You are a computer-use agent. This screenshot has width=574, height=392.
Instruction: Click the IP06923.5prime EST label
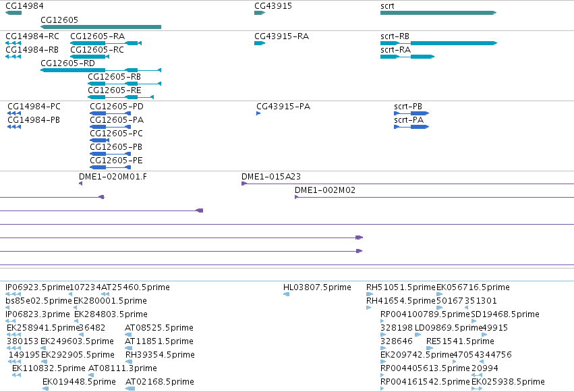pos(37,287)
